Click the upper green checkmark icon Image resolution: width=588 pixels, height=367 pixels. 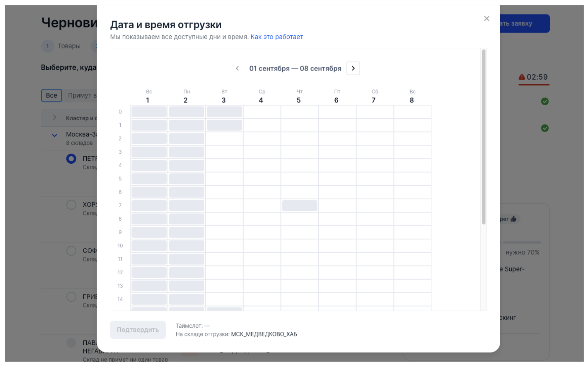[545, 101]
